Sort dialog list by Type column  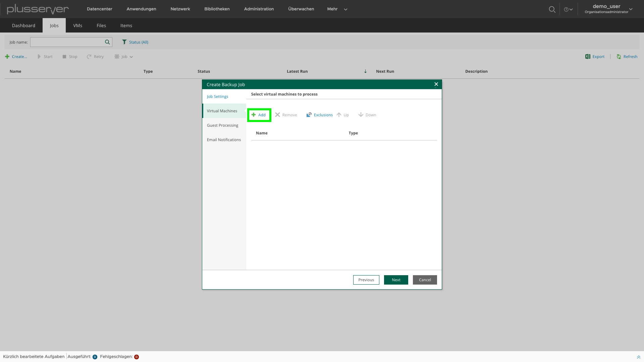pyautogui.click(x=353, y=133)
